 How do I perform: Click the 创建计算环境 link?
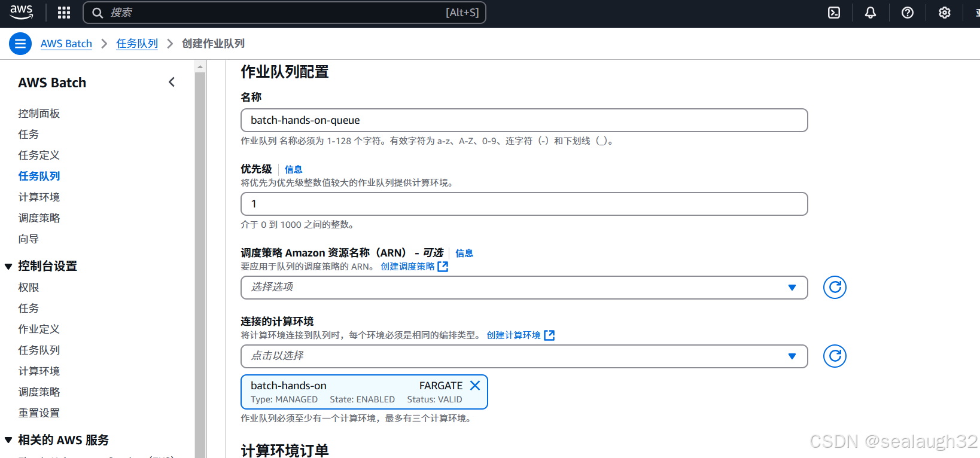(513, 335)
